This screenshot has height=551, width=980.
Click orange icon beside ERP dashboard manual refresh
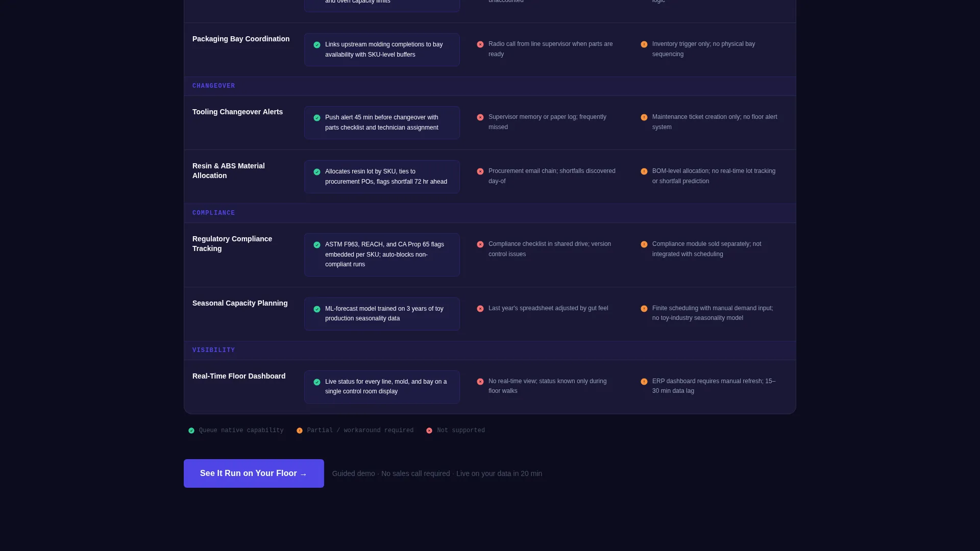point(644,382)
